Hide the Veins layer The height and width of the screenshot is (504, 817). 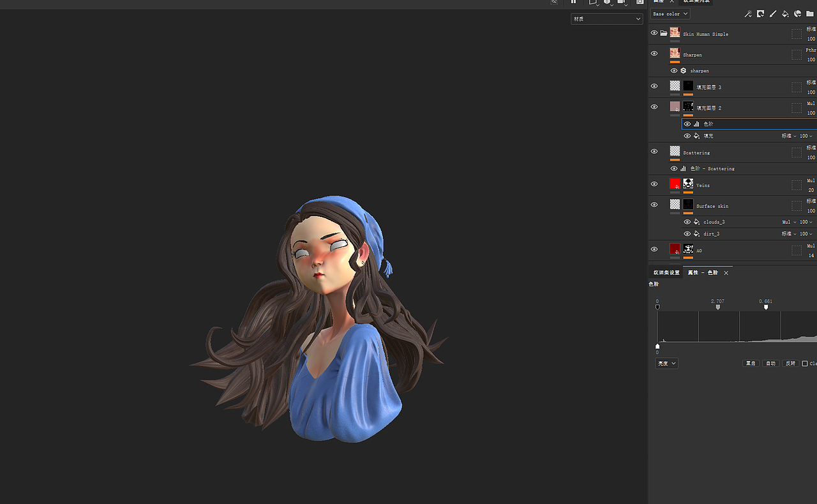point(654,184)
